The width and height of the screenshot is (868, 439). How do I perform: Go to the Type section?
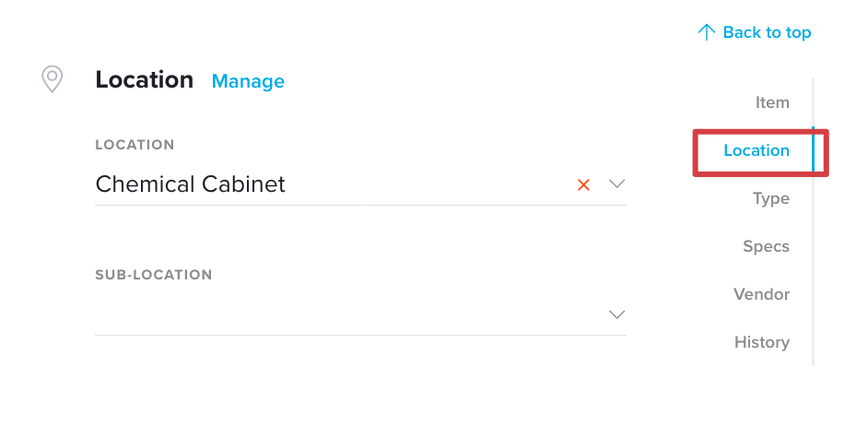pos(771,198)
